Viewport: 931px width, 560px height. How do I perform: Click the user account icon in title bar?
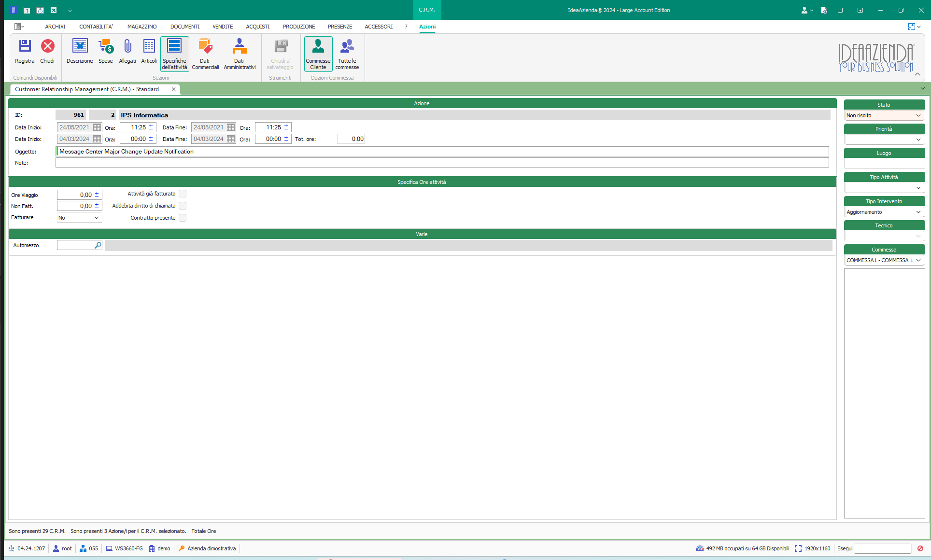click(804, 10)
